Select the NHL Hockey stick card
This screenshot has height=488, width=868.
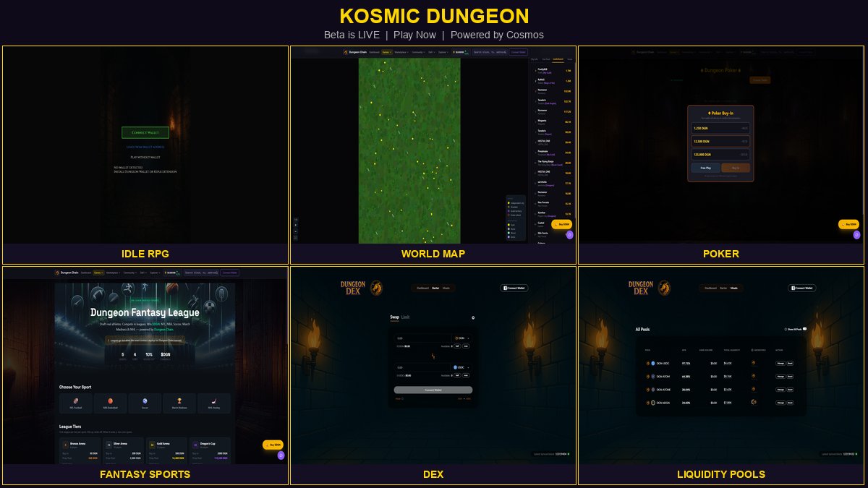(x=214, y=403)
